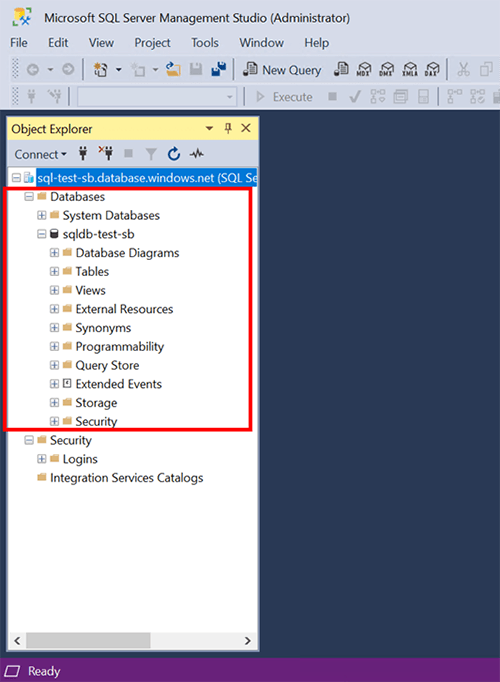Click the New Project toolbar icon
The image size is (500, 682).
pyautogui.click(x=101, y=70)
